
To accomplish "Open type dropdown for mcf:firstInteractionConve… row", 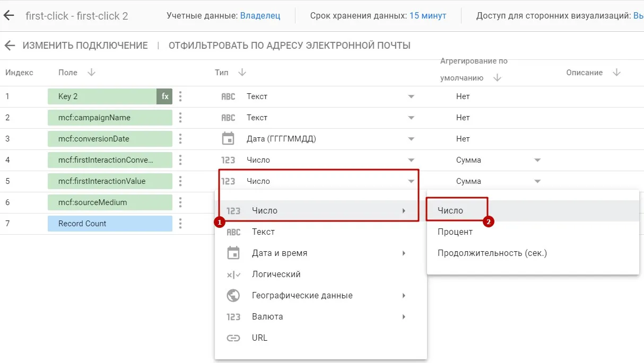I will [x=411, y=160].
